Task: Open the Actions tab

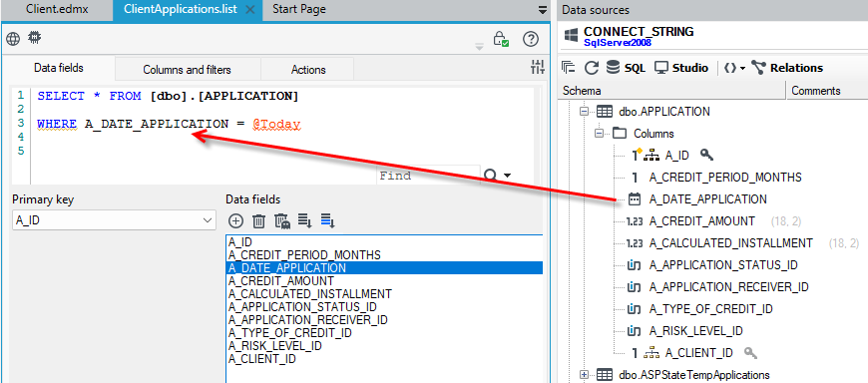Action: tap(308, 70)
